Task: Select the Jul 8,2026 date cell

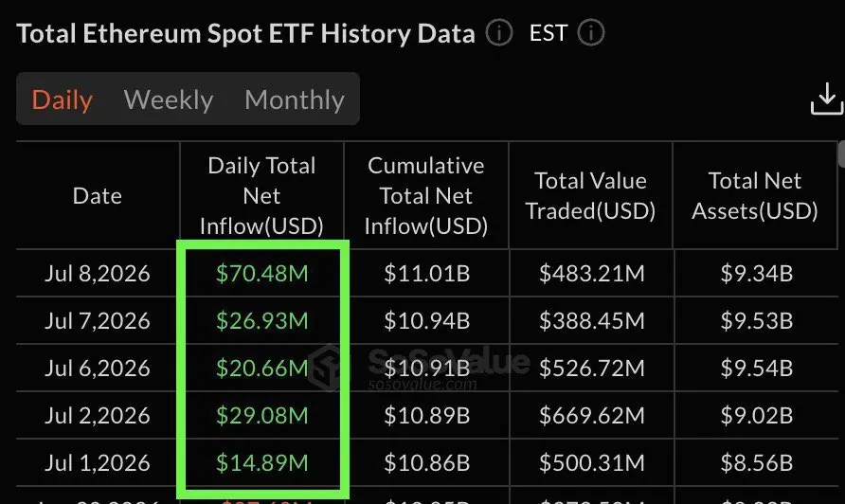Action: point(98,273)
